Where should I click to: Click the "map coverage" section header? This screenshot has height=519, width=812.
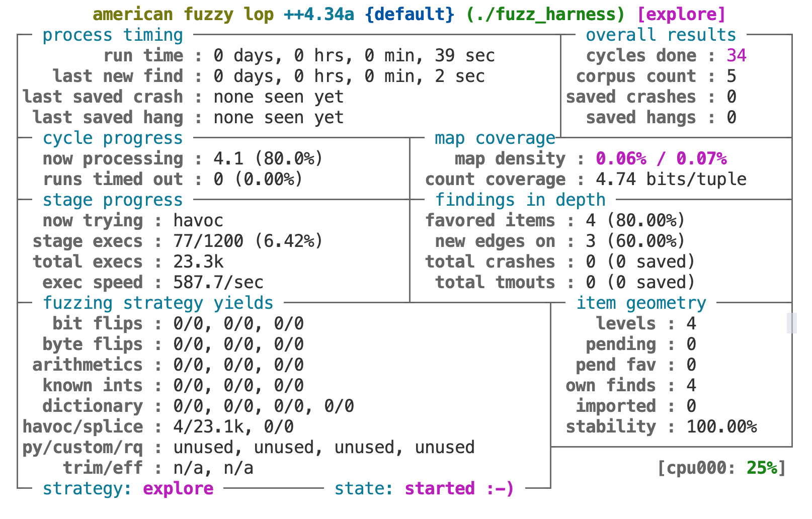coord(495,138)
